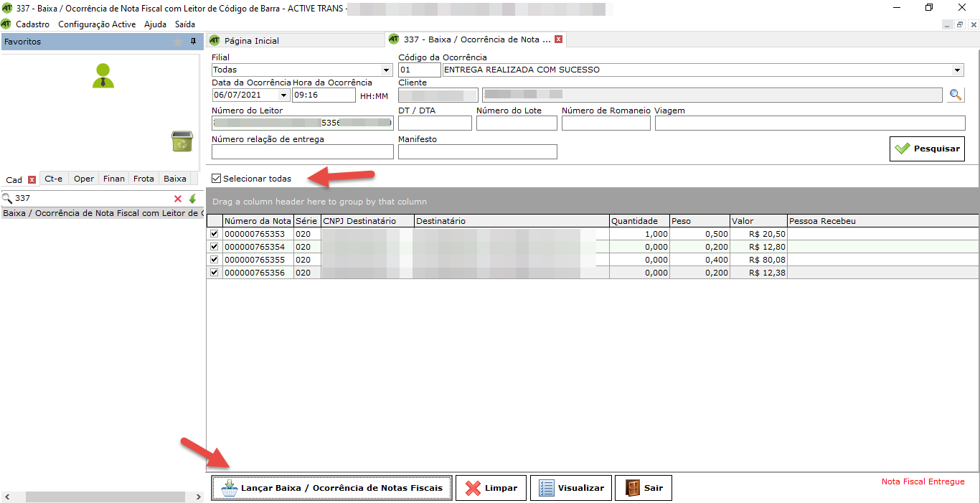Click the magnifier icon beside Cliente field
This screenshot has height=503, width=980.
(x=955, y=95)
